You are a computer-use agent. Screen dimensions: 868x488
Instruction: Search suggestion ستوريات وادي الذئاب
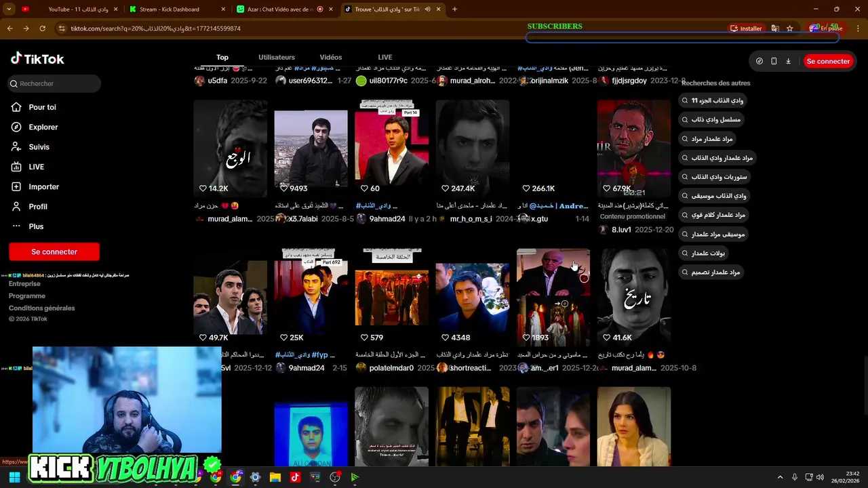[715, 177]
